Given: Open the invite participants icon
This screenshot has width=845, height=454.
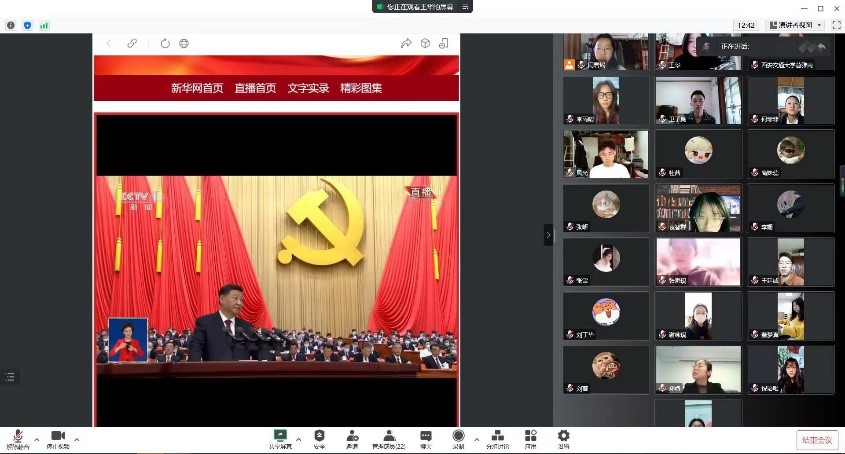Looking at the screenshot, I should tap(352, 436).
